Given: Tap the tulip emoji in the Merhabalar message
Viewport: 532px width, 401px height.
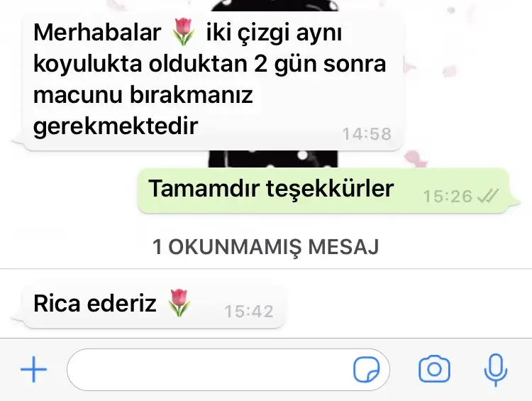Looking at the screenshot, I should click(x=184, y=32).
